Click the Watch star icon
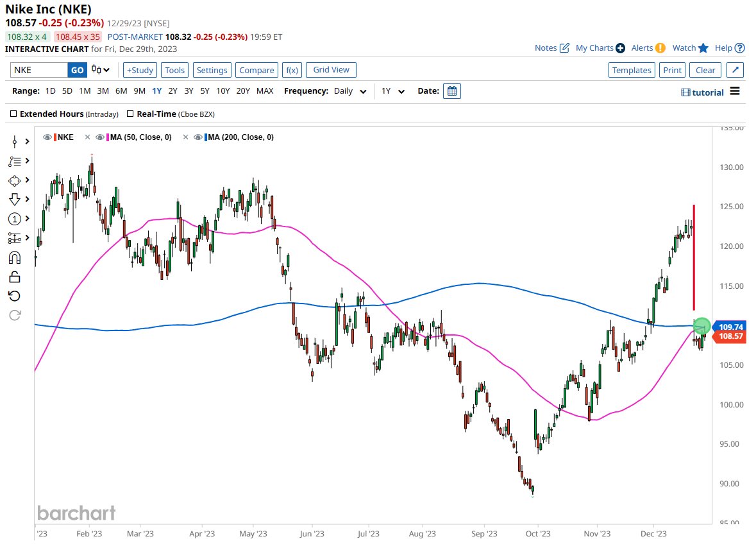 point(703,47)
